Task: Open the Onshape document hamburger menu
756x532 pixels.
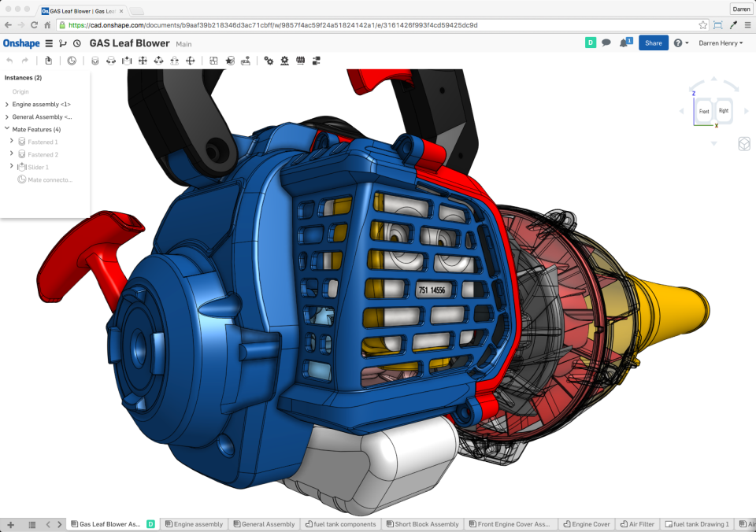Action: point(48,43)
